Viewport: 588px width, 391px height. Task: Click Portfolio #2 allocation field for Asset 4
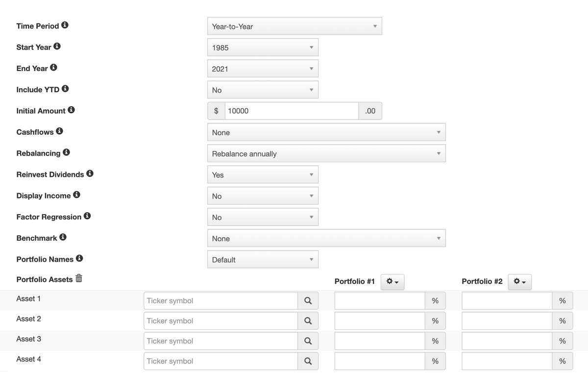pyautogui.click(x=507, y=361)
